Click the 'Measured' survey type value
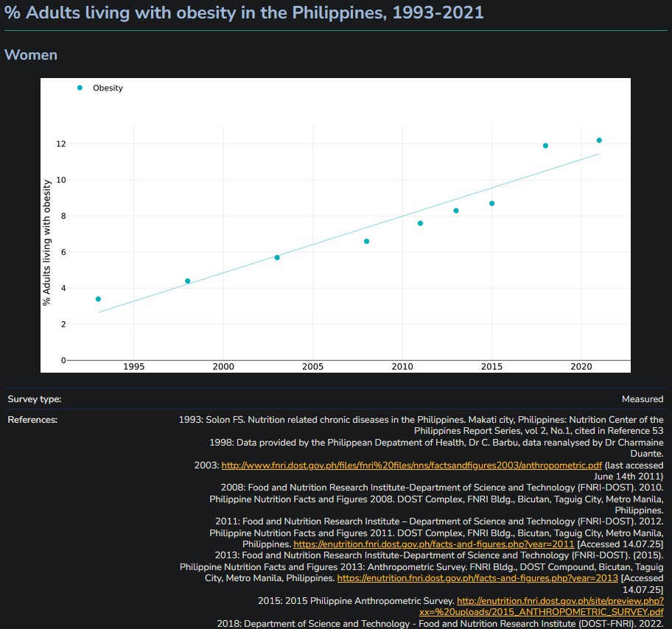This screenshot has width=672, height=629. pos(643,399)
